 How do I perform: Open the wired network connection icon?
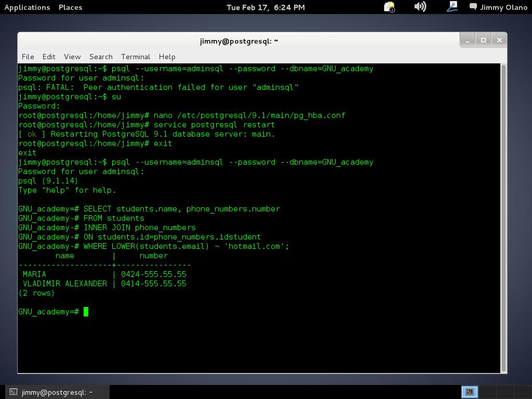452,7
